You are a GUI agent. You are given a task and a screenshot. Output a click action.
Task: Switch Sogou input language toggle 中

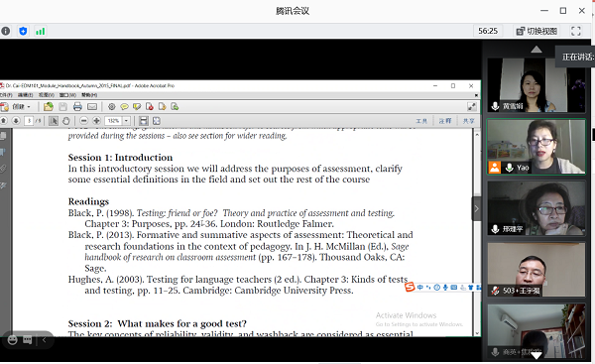pos(420,288)
